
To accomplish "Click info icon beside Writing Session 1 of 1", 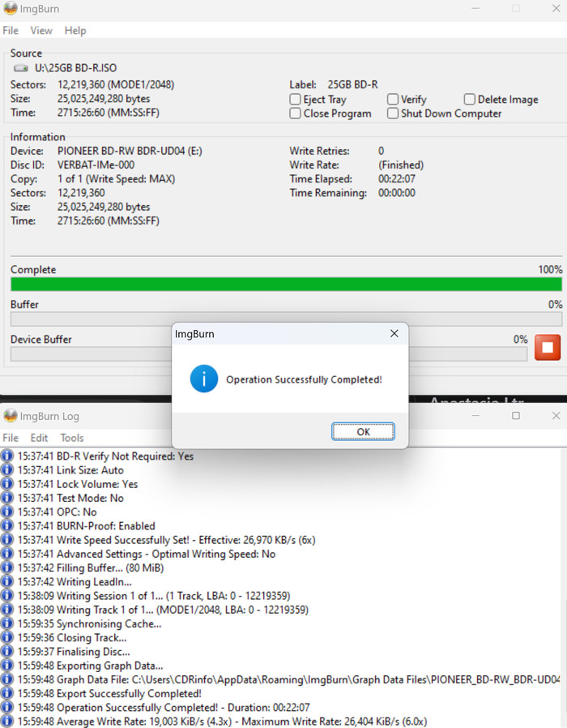I will (x=7, y=595).
